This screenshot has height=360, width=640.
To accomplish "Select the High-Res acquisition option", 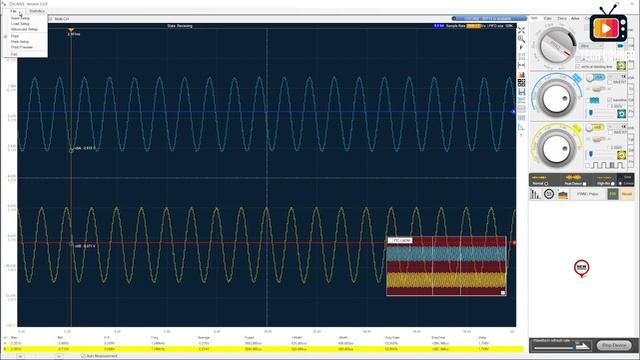I will click(613, 184).
